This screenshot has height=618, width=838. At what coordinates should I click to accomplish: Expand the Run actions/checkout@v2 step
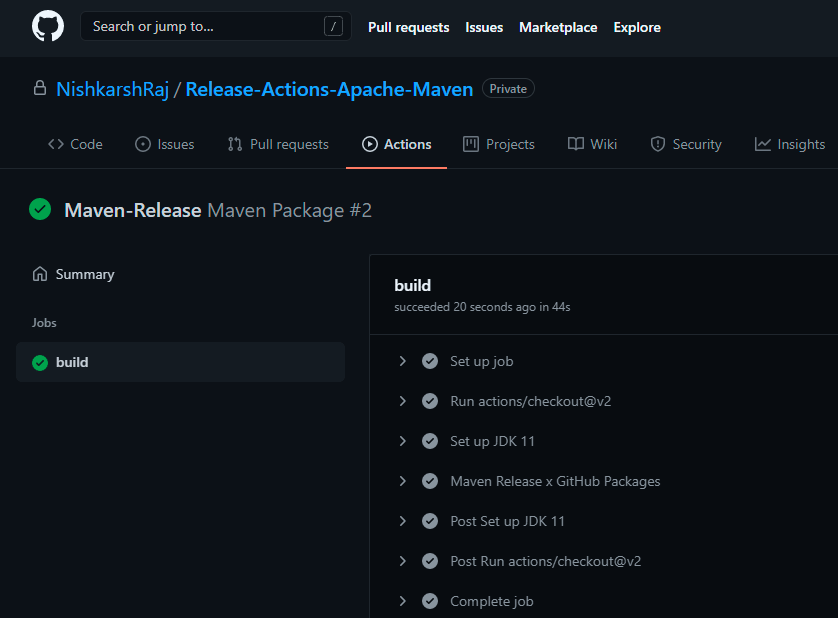[402, 401]
